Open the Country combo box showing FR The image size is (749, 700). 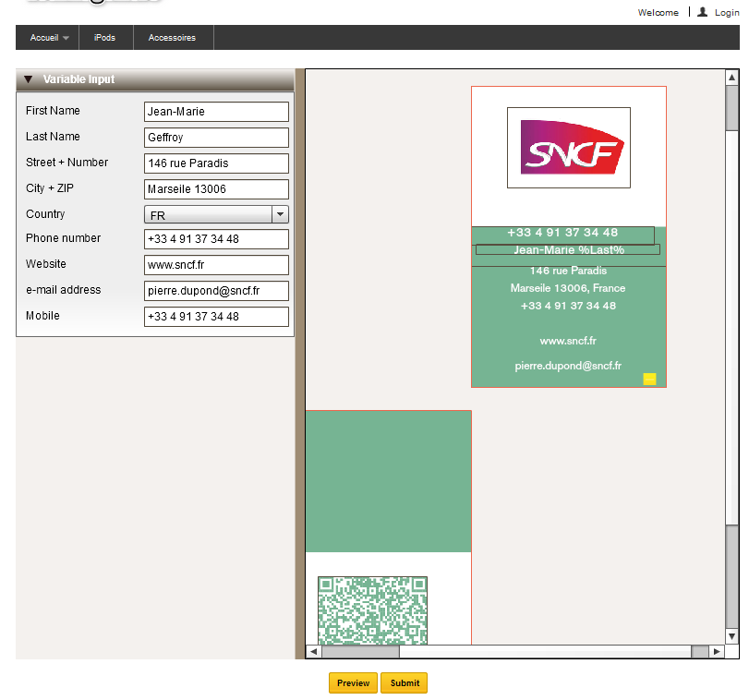point(216,214)
